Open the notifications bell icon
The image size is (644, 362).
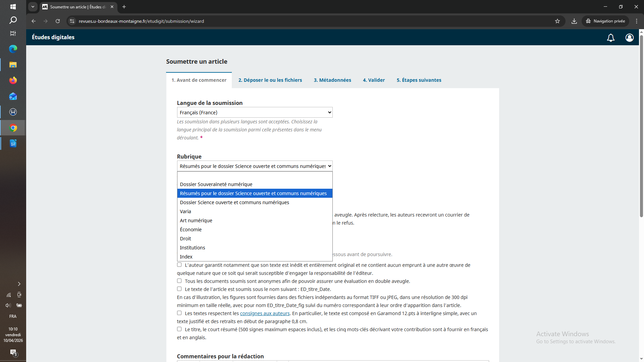tap(610, 38)
